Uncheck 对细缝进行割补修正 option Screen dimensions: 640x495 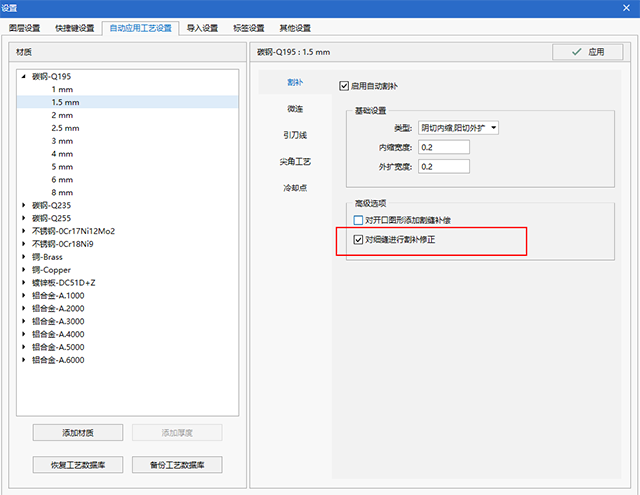pyautogui.click(x=359, y=240)
